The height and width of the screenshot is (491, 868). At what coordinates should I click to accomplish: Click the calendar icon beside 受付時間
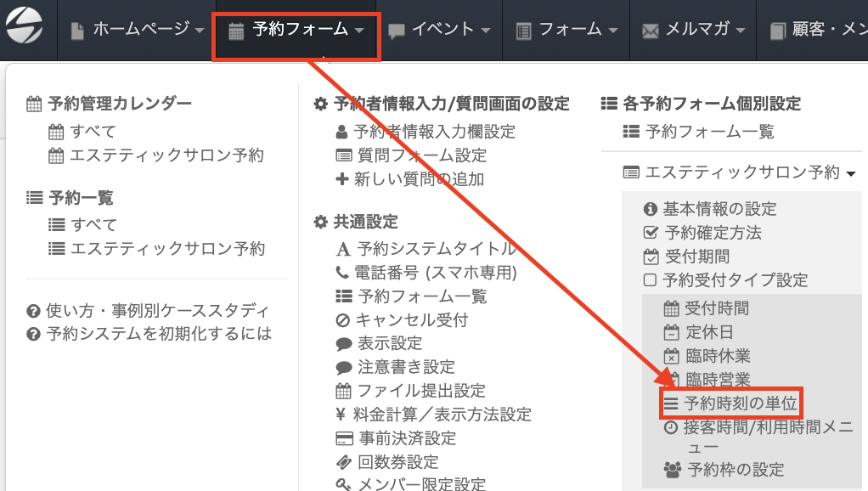click(671, 308)
